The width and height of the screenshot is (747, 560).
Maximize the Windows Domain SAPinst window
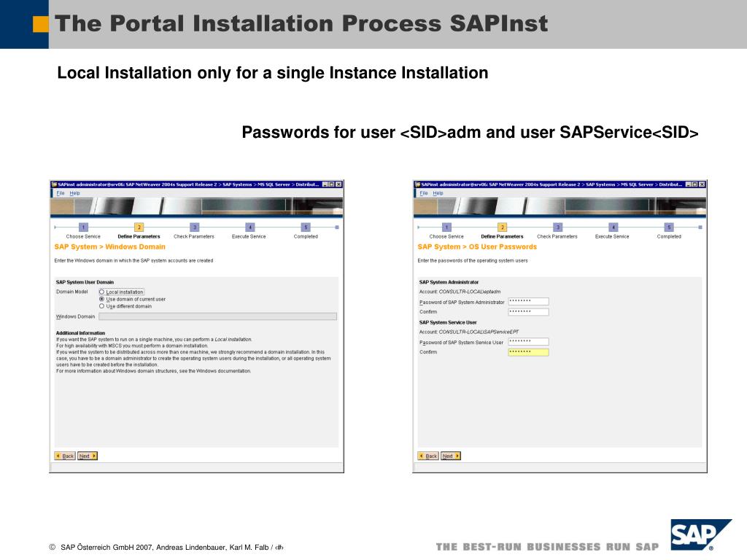[332, 184]
